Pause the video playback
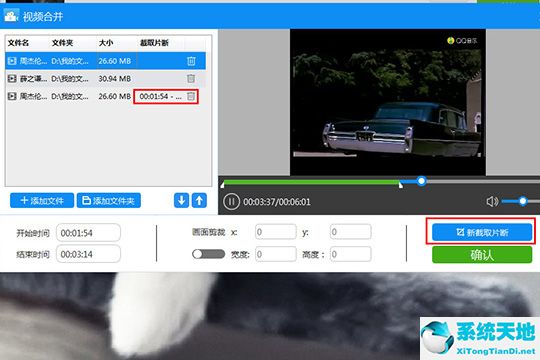540x360 pixels. pyautogui.click(x=231, y=202)
